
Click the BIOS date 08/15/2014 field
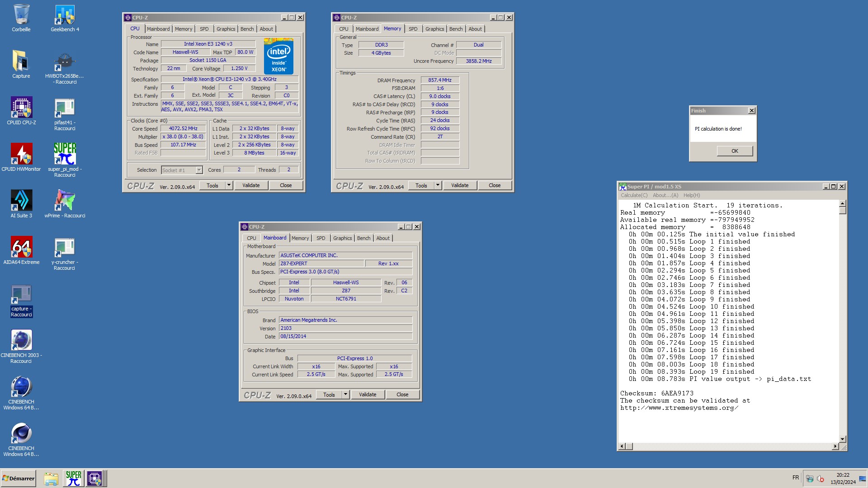point(345,336)
